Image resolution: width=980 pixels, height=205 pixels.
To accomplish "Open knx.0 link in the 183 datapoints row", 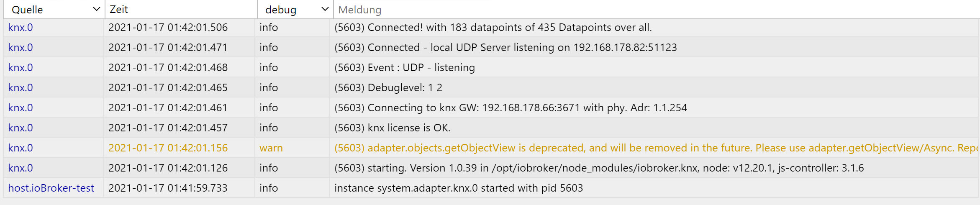I will 21,28.
